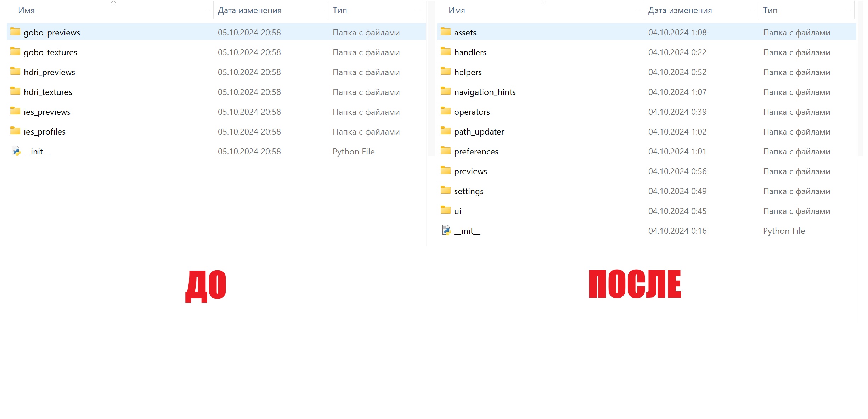This screenshot has height=419, width=868.
Task: Select the gobo_previews folder name
Action: pos(52,33)
